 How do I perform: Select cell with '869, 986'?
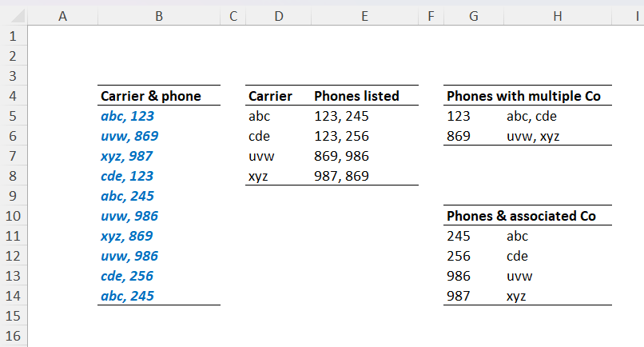(x=364, y=156)
